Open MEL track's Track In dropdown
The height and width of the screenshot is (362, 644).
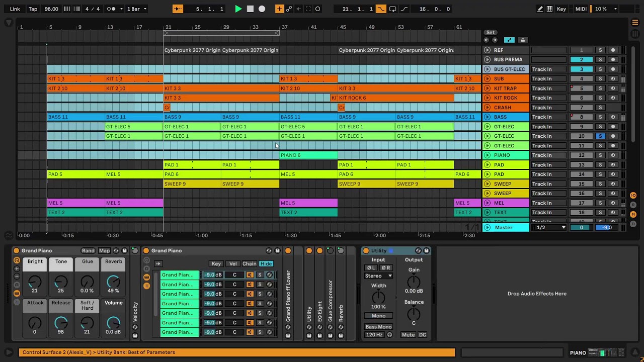click(548, 203)
